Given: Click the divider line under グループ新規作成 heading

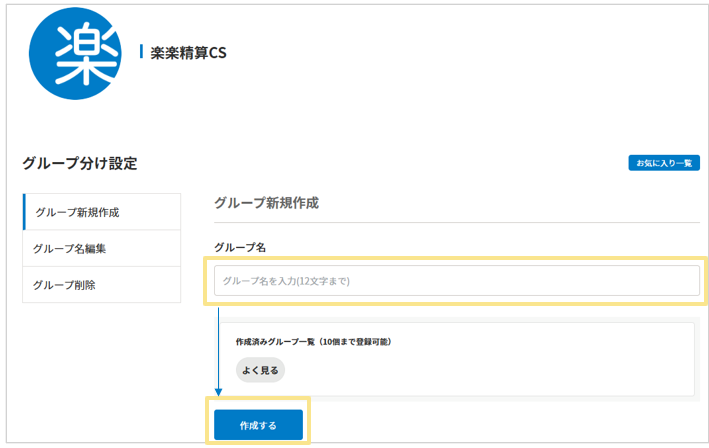Looking at the screenshot, I should [457, 222].
